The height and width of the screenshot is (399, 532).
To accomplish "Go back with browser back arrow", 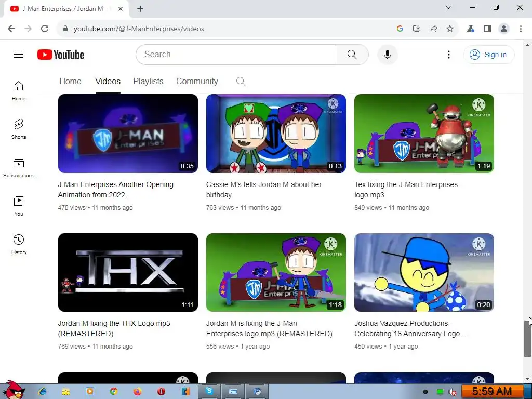I will 11,29.
